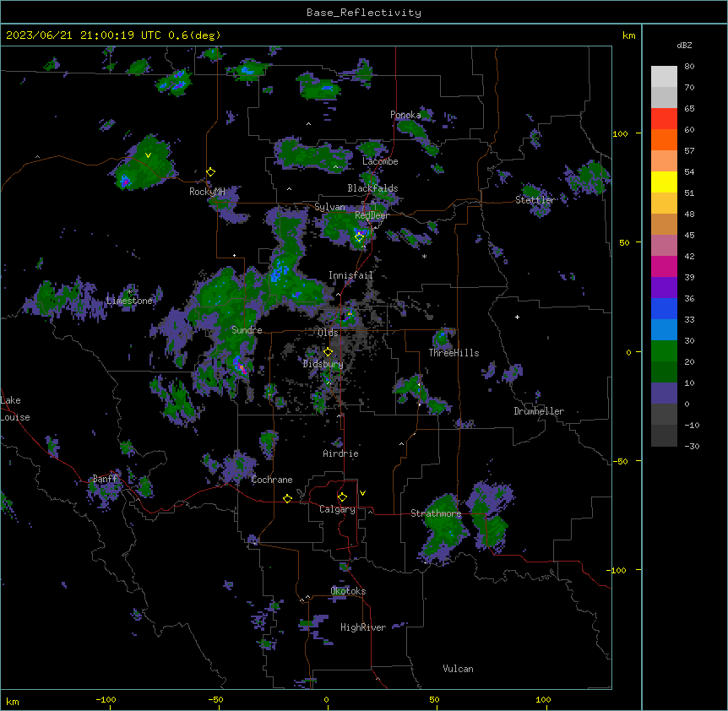This screenshot has width=728, height=711.
Task: Click the km label at the bottom-left corner
Action: [x=12, y=701]
